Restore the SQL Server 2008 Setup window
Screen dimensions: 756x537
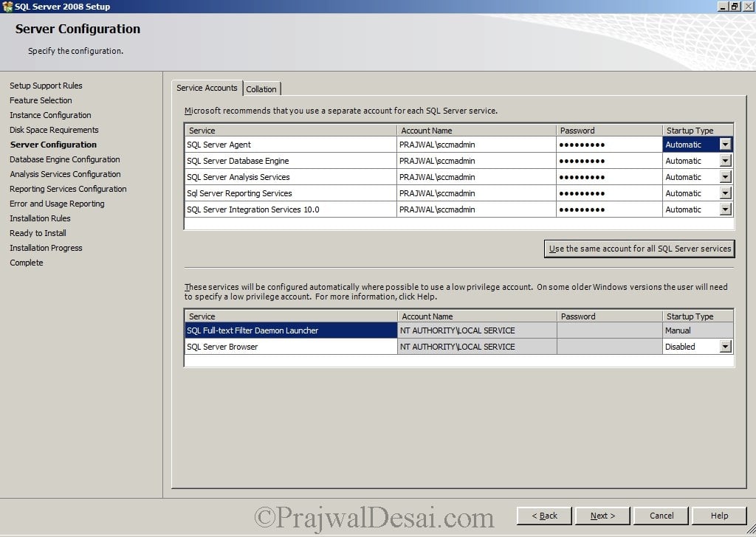[x=735, y=6]
